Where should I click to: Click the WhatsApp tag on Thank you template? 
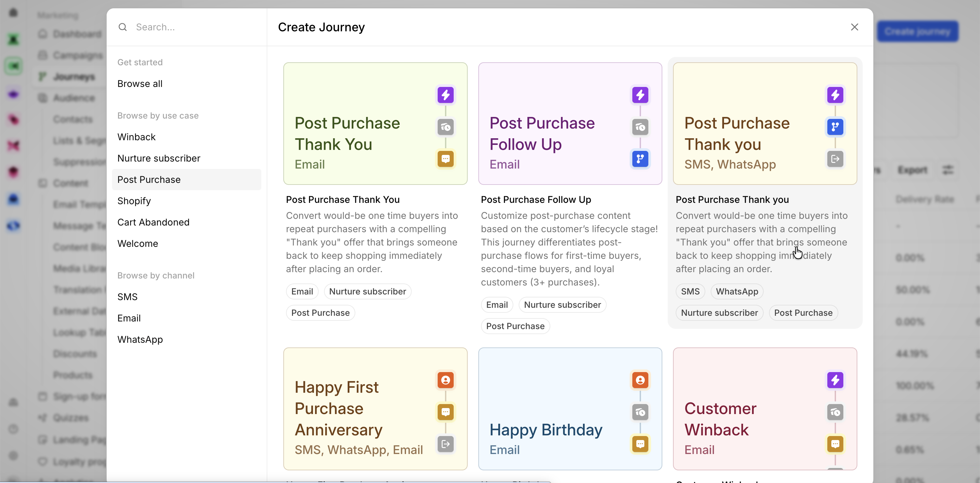click(x=737, y=291)
